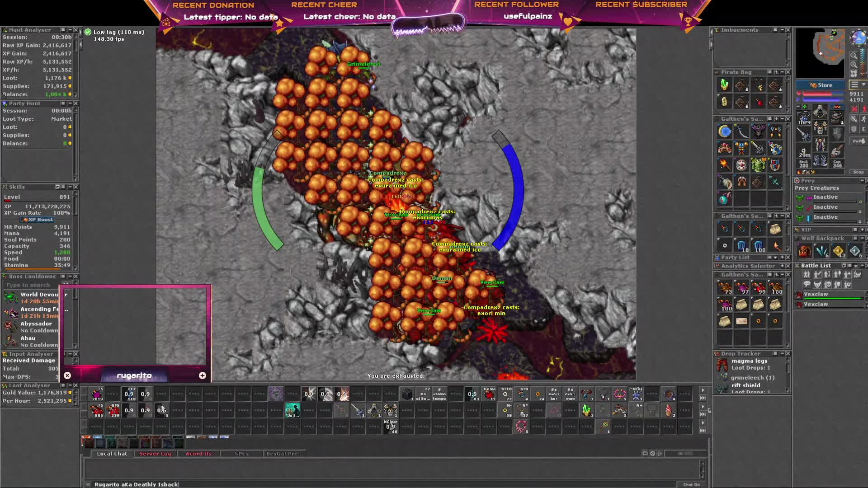868x488 pixels.
Task: Switch to NPCs chat tab
Action: tap(242, 454)
